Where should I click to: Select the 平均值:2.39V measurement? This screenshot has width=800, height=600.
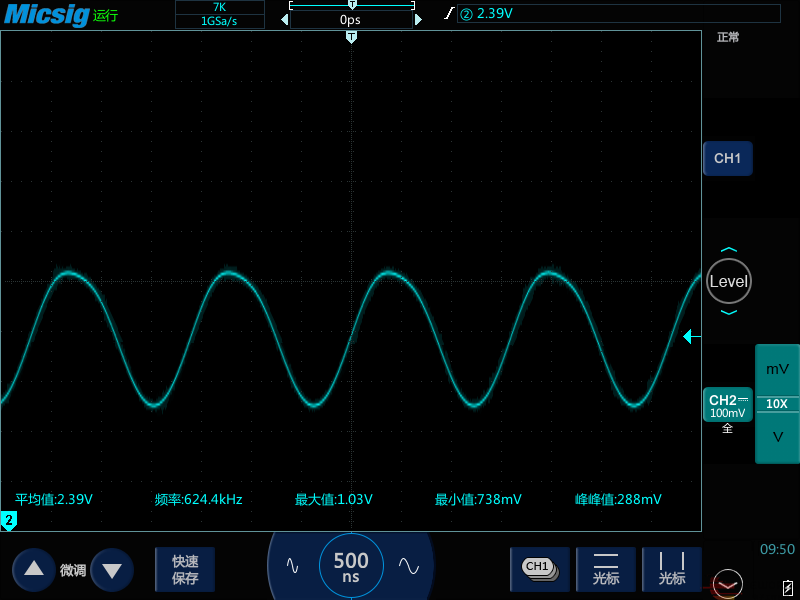(x=54, y=499)
